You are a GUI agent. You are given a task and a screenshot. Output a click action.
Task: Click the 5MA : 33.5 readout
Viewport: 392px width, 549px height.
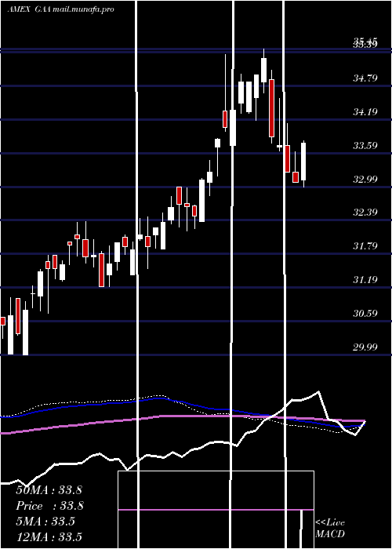click(x=45, y=522)
